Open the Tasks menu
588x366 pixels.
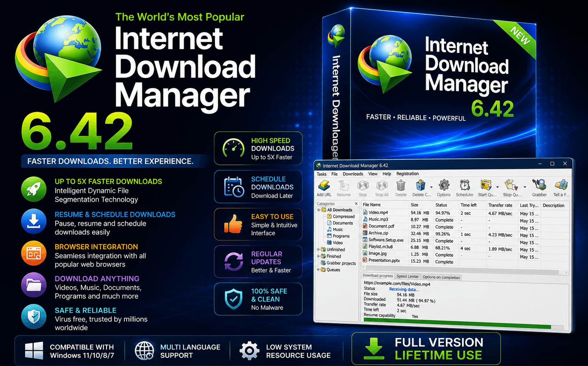pos(322,174)
